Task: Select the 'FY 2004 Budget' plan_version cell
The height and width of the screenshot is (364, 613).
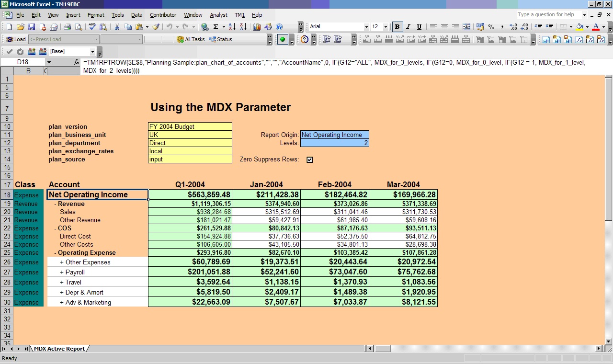Action: tap(190, 127)
